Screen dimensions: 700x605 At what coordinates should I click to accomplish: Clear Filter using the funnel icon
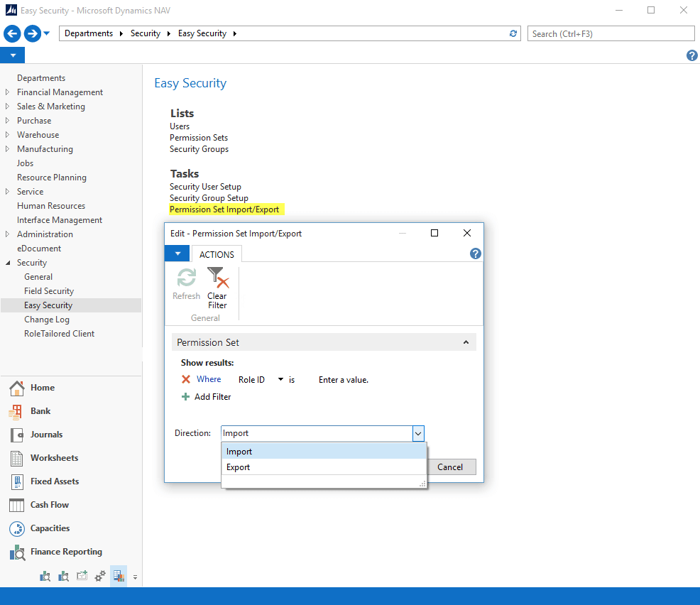(217, 288)
